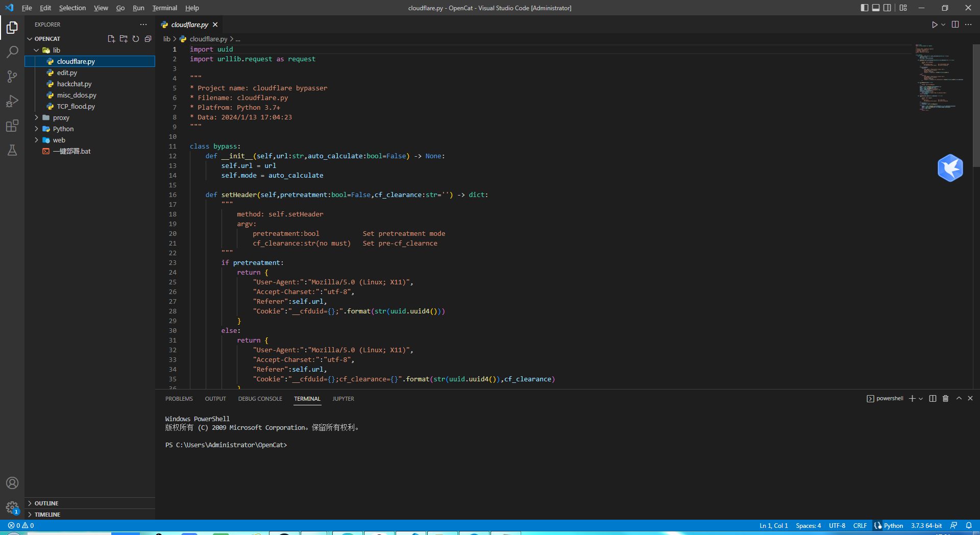Open the Help menu
This screenshot has width=980, height=535.
pos(192,8)
